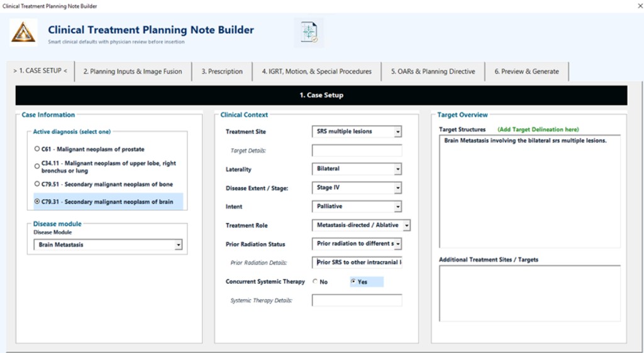Switch to the 1. Case Setup tab
Screen dimensions: 644x353
click(40, 71)
